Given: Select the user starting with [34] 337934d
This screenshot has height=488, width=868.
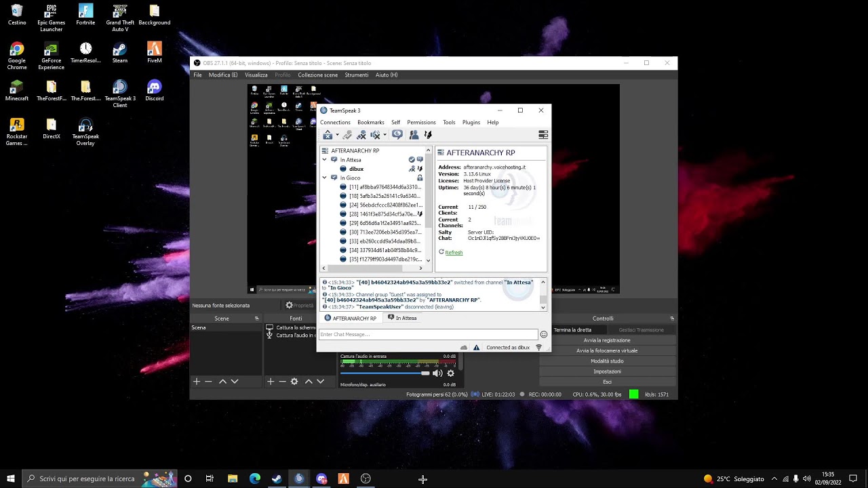Looking at the screenshot, I should (384, 250).
